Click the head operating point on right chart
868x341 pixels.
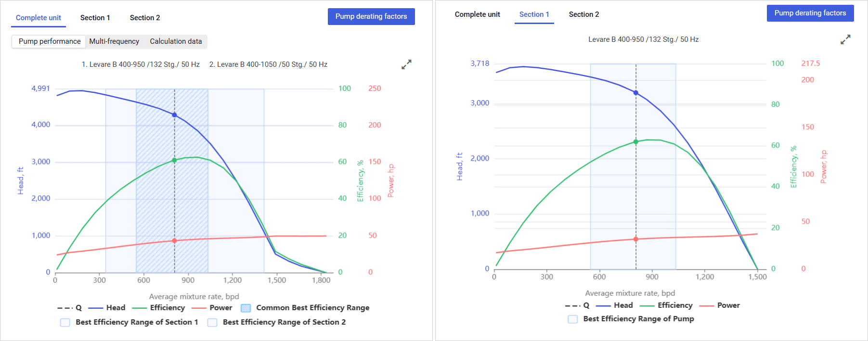coord(636,93)
